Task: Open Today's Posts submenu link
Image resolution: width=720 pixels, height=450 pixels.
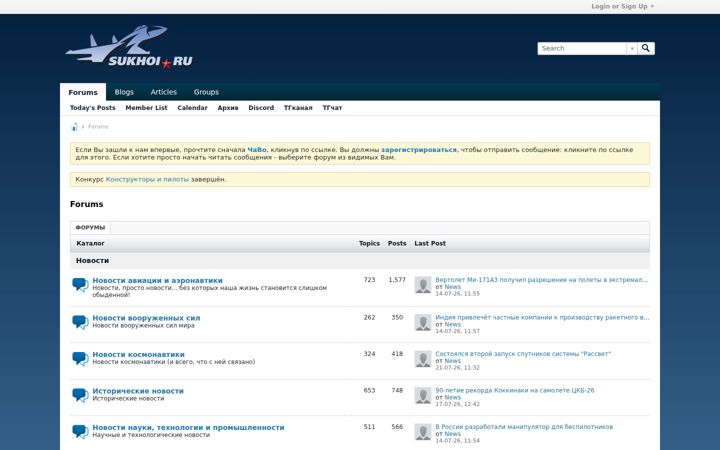Action: coord(92,108)
